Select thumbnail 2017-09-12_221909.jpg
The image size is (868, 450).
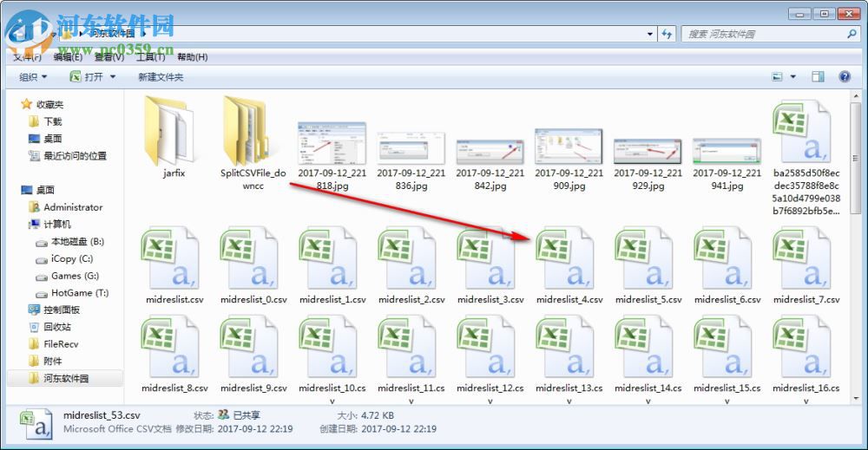pos(569,146)
